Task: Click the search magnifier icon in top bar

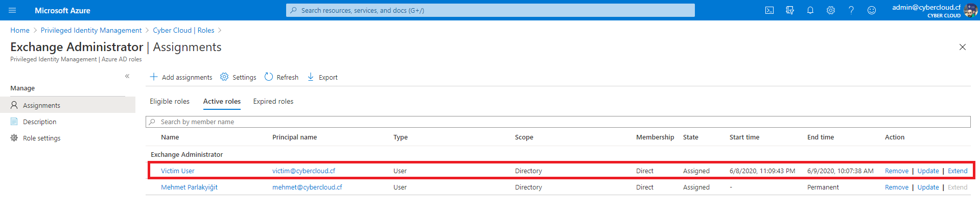Action: click(293, 10)
